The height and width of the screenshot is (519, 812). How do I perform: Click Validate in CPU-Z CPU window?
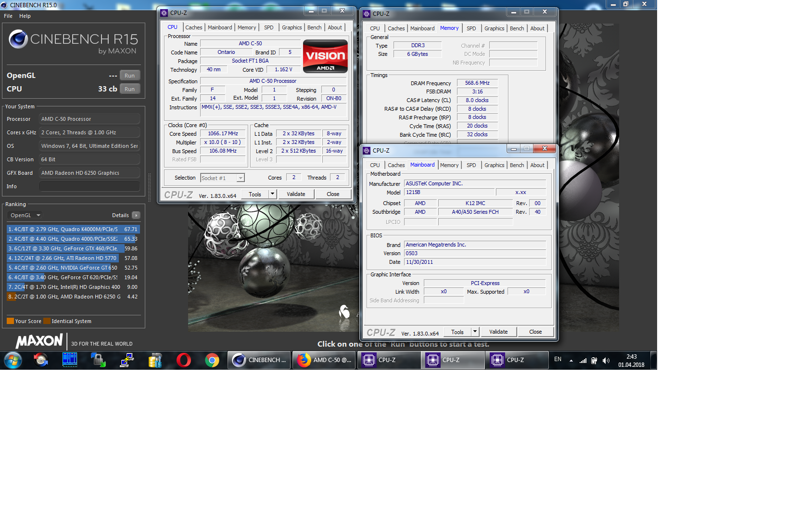click(296, 194)
